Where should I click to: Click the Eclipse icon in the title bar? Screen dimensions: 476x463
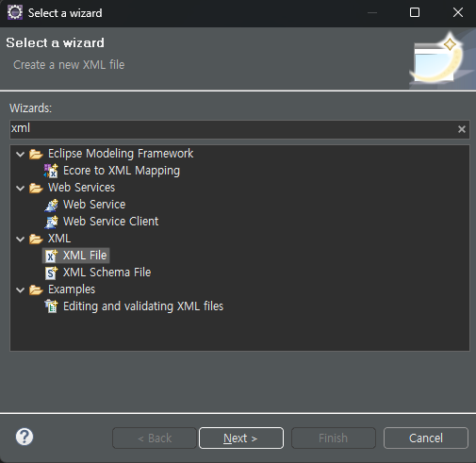tap(15, 12)
